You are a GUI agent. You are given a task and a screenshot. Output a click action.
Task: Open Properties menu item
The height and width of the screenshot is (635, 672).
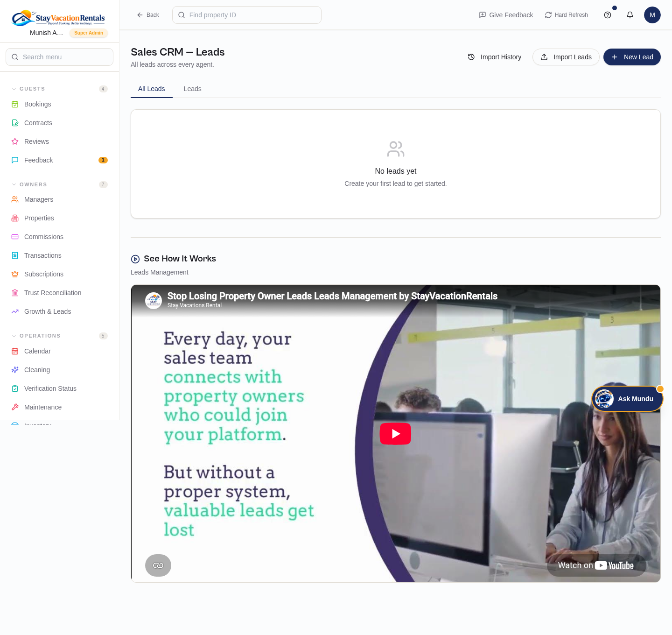click(59, 218)
